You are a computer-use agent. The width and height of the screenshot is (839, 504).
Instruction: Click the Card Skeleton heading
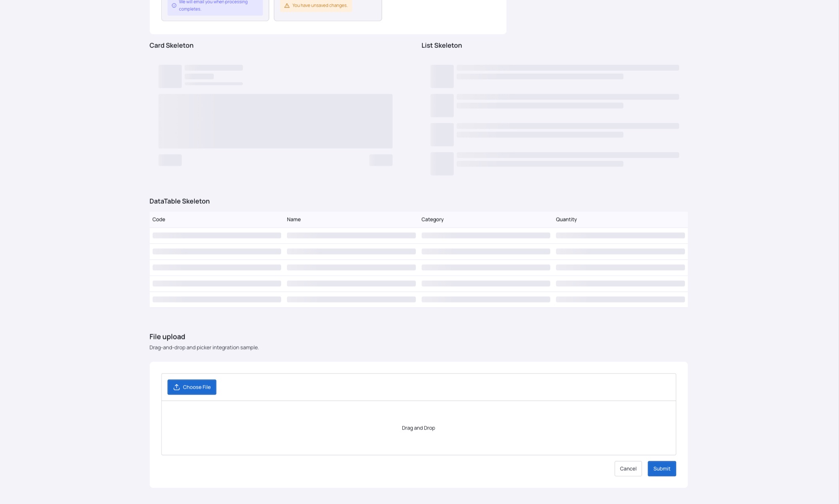coord(172,45)
